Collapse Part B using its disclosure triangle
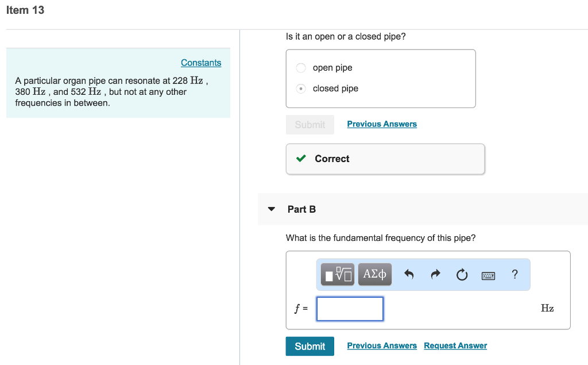 [270, 209]
